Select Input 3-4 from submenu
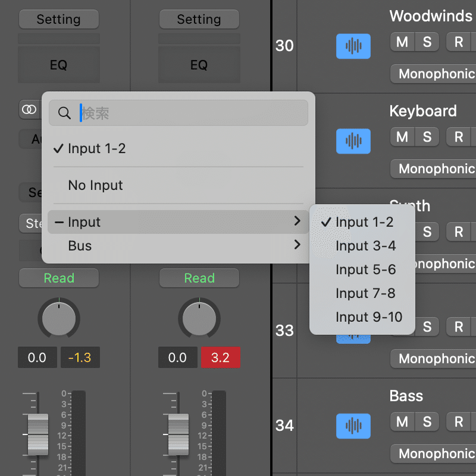This screenshot has width=476, height=476. [365, 246]
